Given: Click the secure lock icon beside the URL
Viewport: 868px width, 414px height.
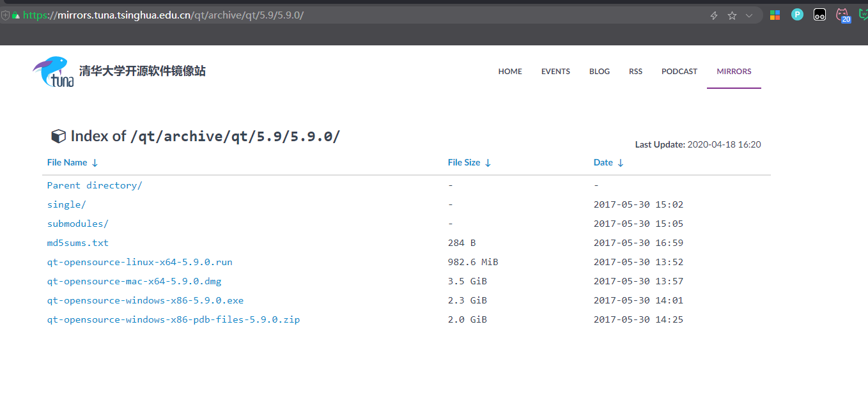Looking at the screenshot, I should 16,15.
